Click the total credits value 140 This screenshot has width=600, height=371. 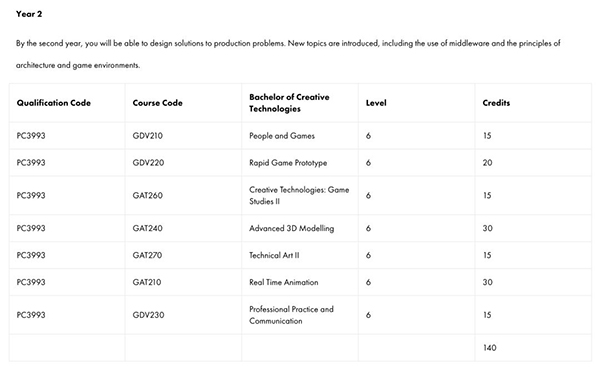[490, 348]
